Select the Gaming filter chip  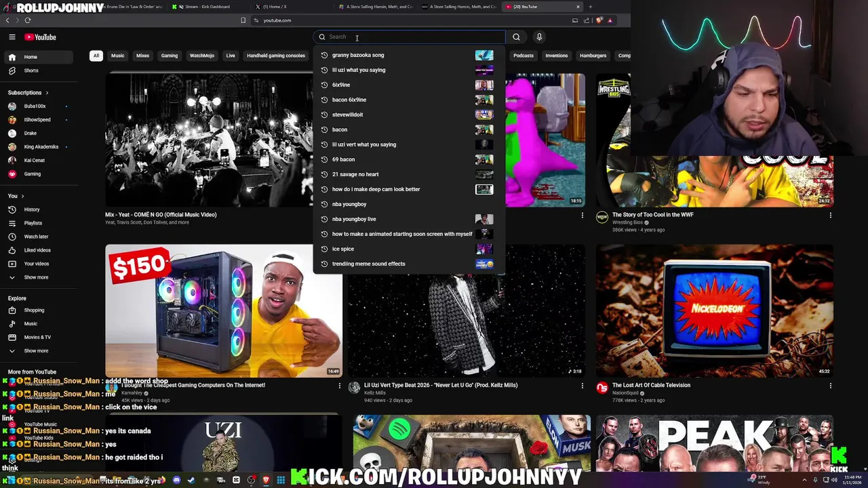170,56
